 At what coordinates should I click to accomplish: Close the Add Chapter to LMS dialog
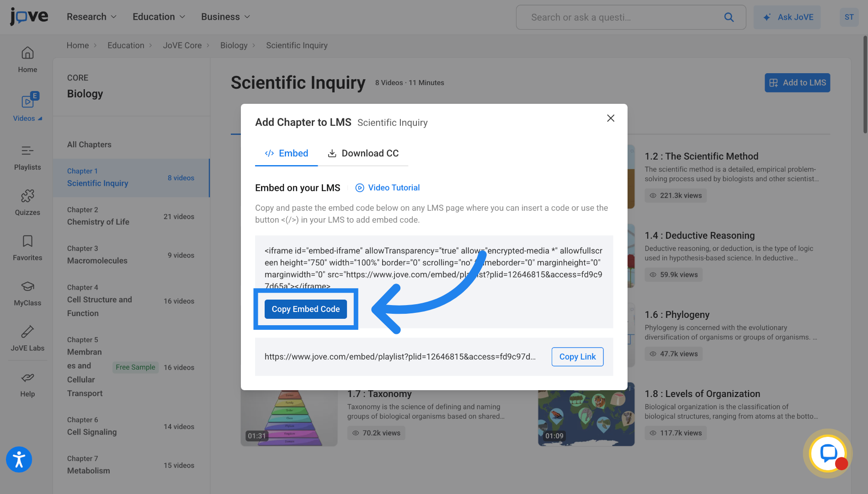(611, 118)
